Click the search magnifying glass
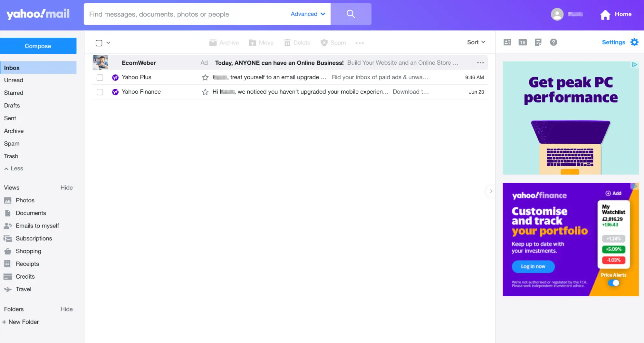 [351, 14]
